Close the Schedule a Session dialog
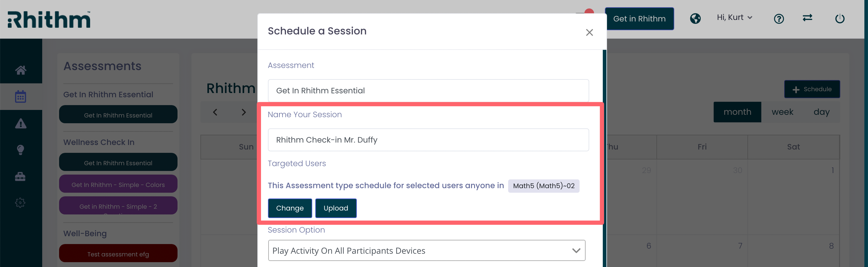 (x=589, y=32)
